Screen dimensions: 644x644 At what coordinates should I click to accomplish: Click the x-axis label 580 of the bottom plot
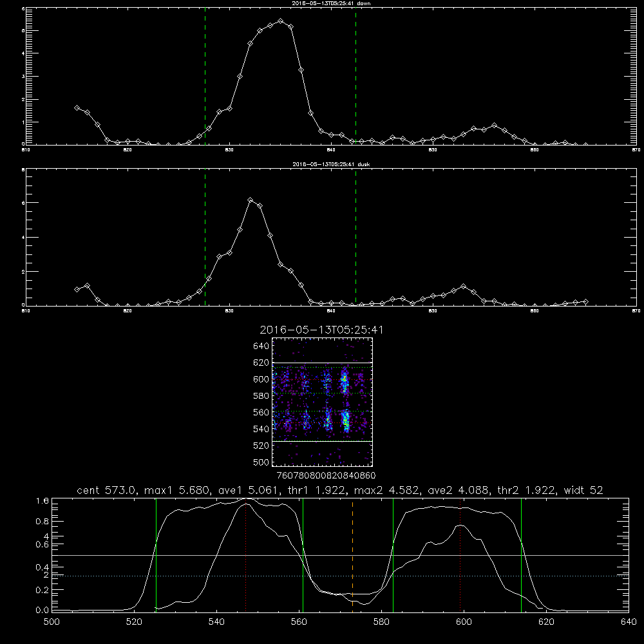pos(381,622)
